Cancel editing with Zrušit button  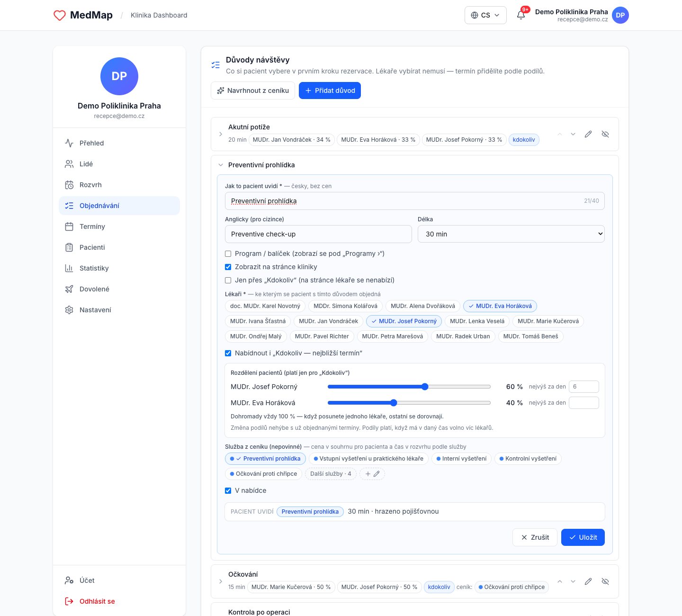click(x=535, y=537)
